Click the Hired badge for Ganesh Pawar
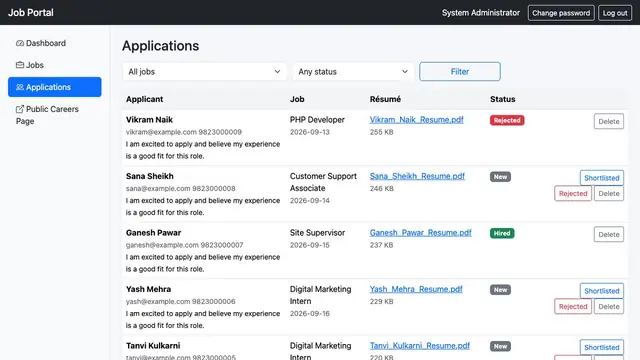The height and width of the screenshot is (360, 640). point(502,233)
